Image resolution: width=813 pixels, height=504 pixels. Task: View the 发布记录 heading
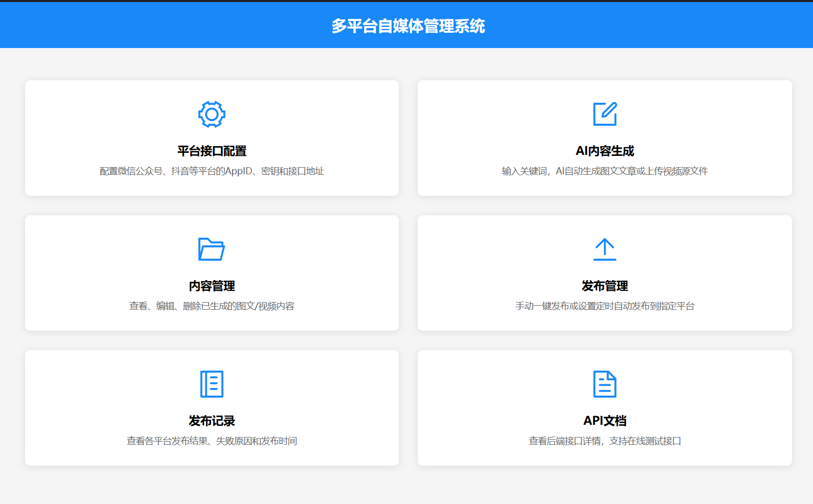click(212, 421)
